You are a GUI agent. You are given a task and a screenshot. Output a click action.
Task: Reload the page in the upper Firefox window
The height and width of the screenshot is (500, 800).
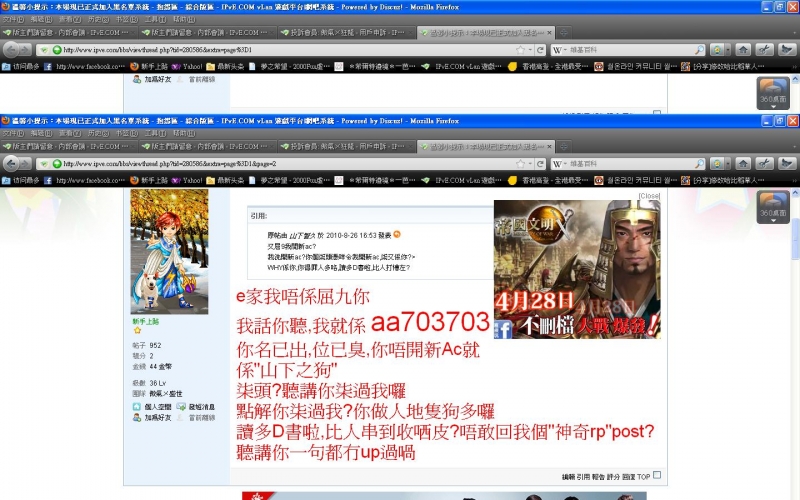click(541, 50)
